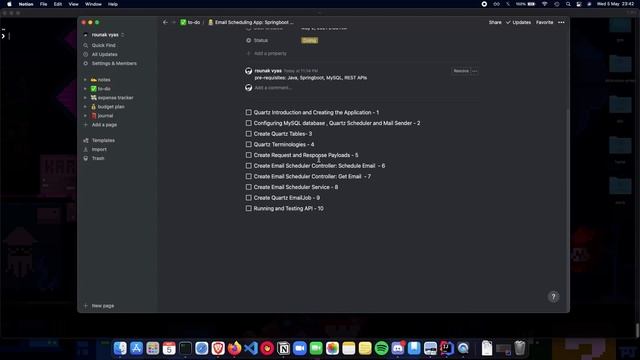Open the three-dot page menu
Screen dimensions: 640x360
561,22
